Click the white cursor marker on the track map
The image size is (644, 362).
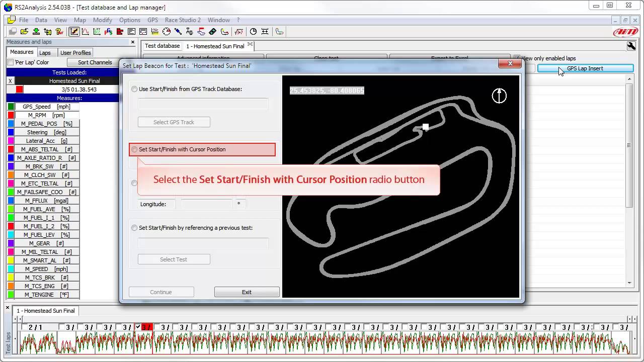coord(425,127)
